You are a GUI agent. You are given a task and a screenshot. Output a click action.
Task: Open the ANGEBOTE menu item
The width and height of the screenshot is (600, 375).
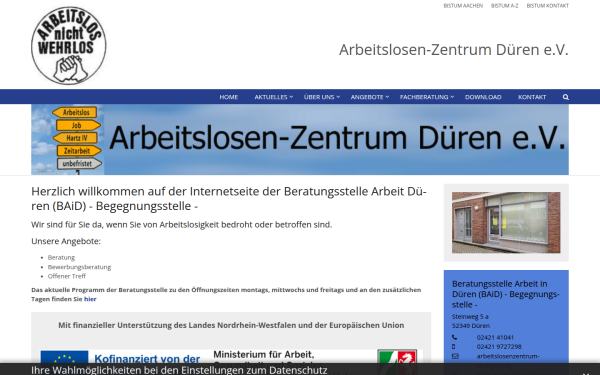(x=367, y=97)
